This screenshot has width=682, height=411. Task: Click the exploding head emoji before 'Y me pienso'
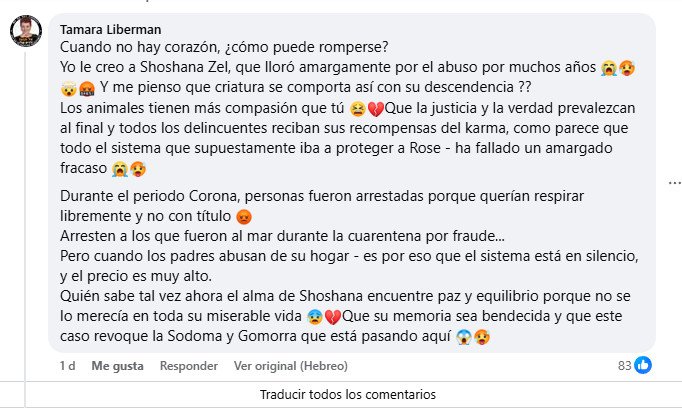point(69,87)
